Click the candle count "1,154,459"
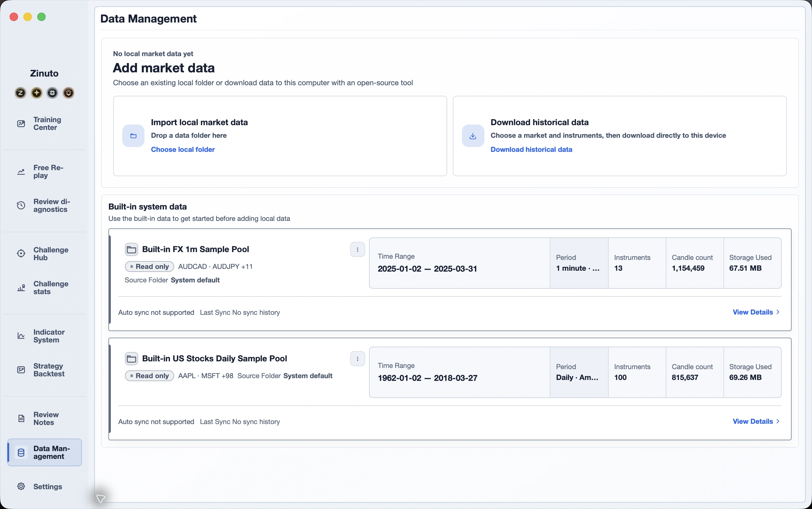This screenshot has width=812, height=509. point(688,268)
